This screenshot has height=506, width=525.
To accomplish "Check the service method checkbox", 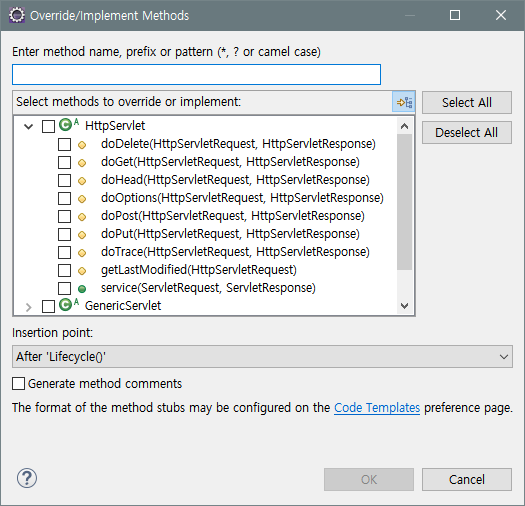I will (64, 288).
